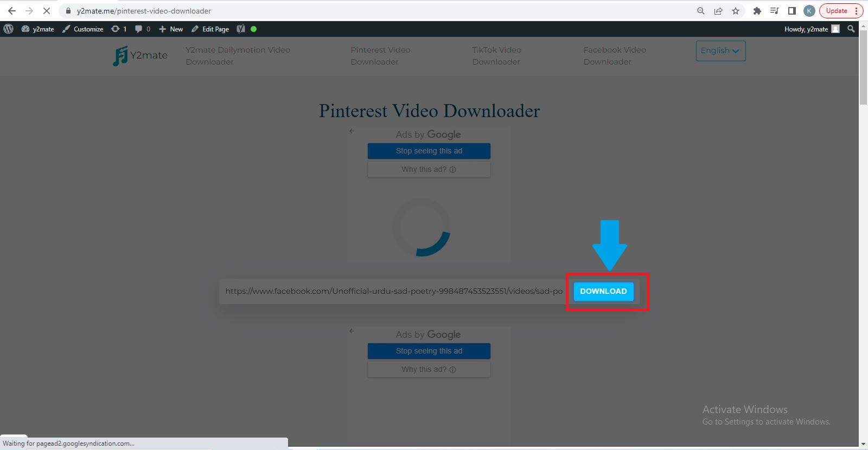This screenshot has width=868, height=450.
Task: Open the updates item showing 1
Action: point(119,29)
